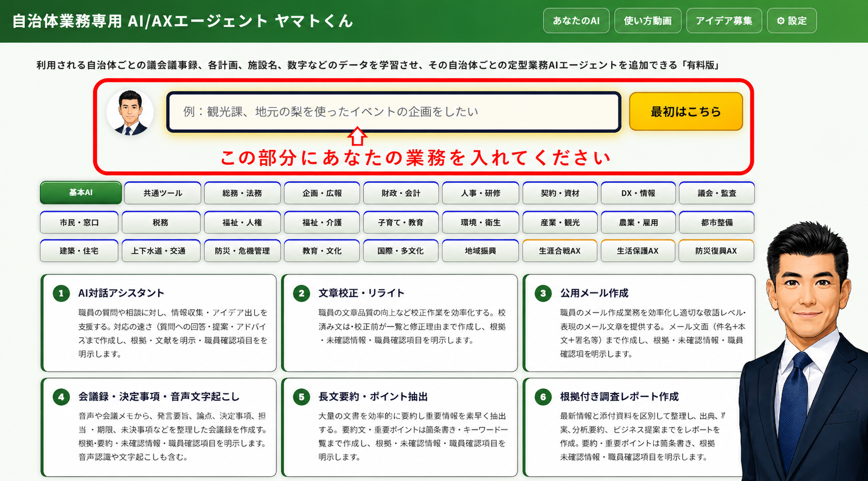This screenshot has width=868, height=481.
Task: Open the 会議録・決定事項・音声文字起こし card
Action: coord(159,427)
